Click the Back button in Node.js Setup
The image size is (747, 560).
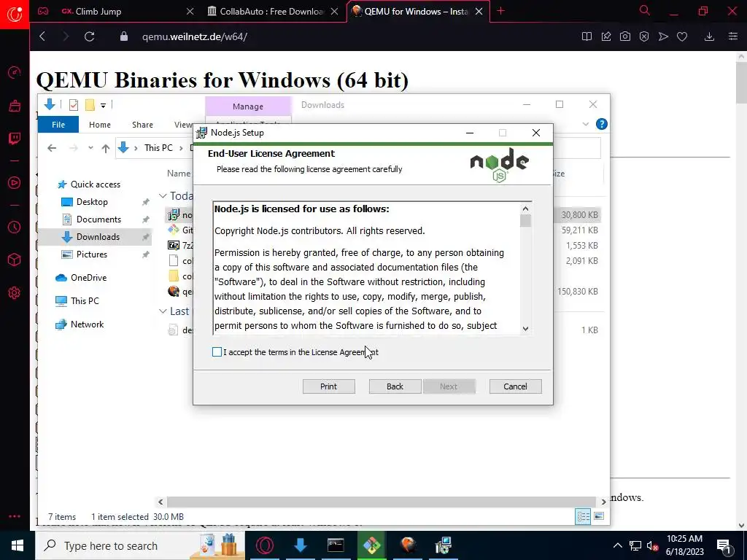pos(395,386)
